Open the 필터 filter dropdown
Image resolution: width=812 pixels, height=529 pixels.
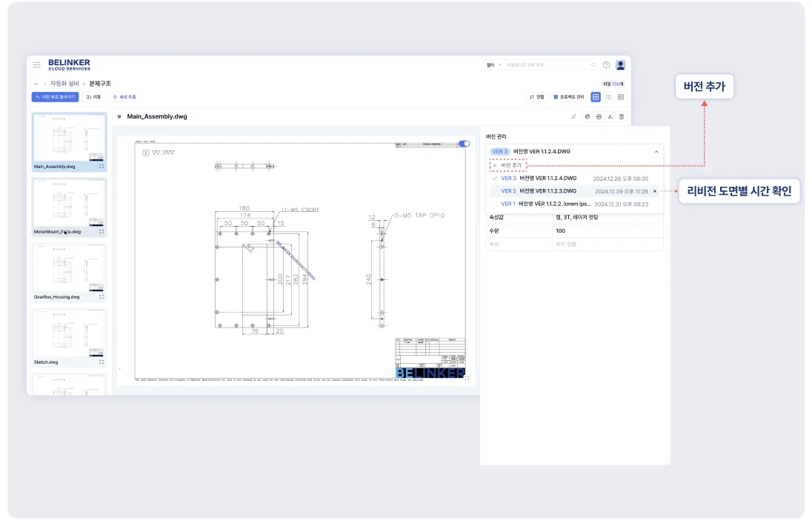click(493, 65)
